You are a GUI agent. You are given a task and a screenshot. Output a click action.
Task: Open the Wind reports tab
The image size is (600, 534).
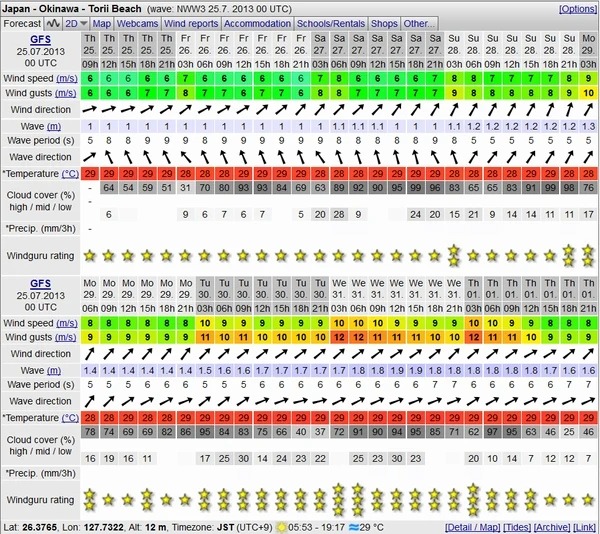pyautogui.click(x=191, y=24)
